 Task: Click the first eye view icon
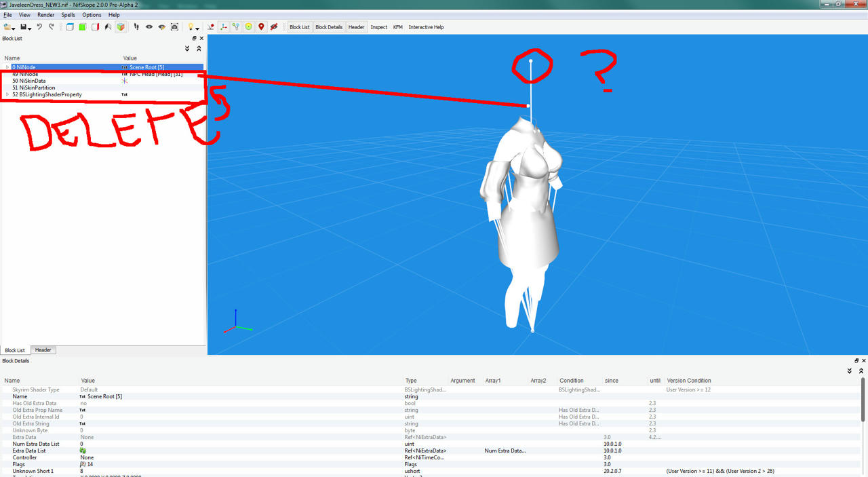[149, 27]
